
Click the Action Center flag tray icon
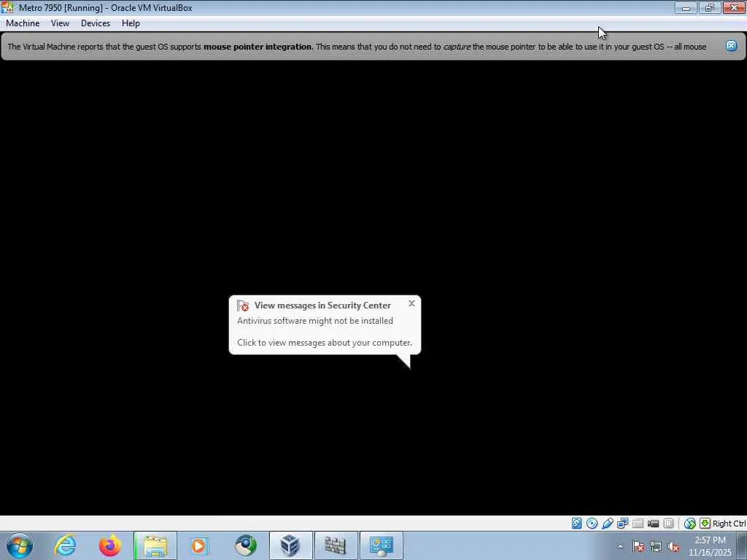coord(638,547)
